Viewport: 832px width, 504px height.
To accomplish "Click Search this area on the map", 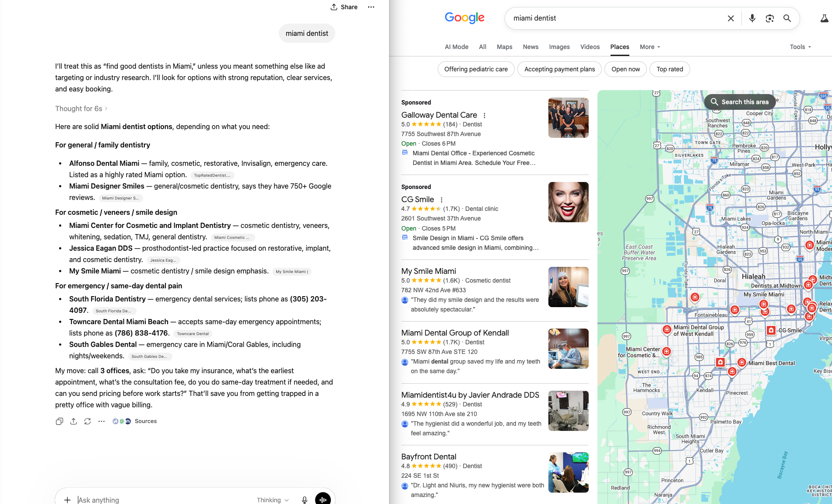I will coord(740,102).
